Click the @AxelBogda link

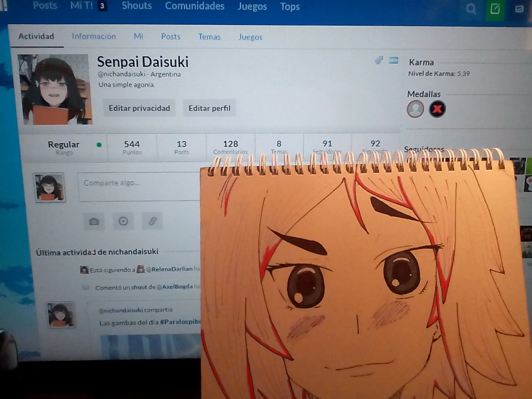point(175,287)
